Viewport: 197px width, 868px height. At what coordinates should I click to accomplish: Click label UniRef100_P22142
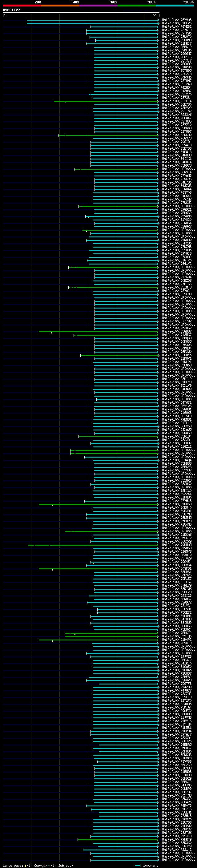coord(177,850)
